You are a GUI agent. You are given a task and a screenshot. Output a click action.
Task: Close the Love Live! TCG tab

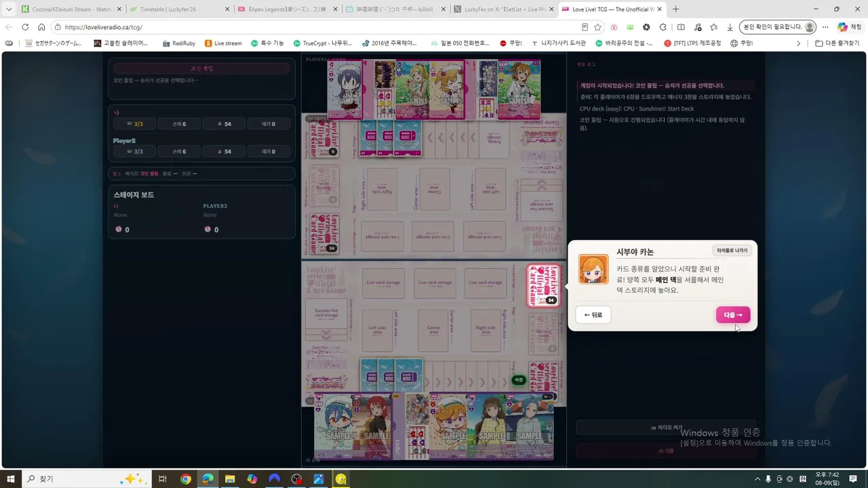660,9
